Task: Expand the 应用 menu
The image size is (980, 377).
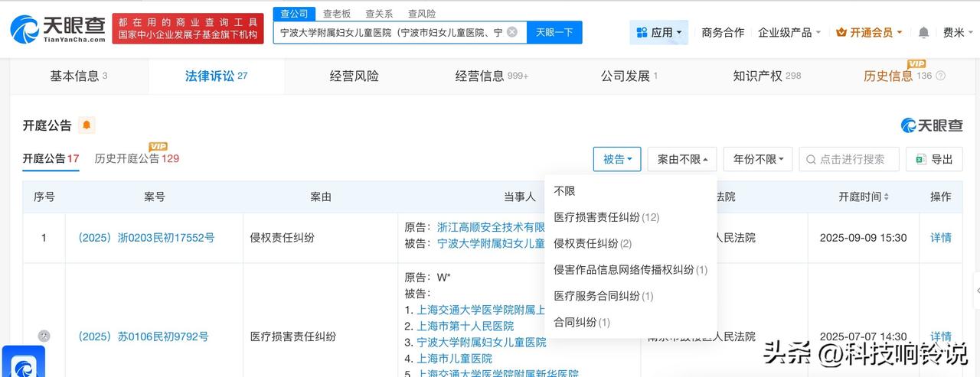Action: click(659, 32)
